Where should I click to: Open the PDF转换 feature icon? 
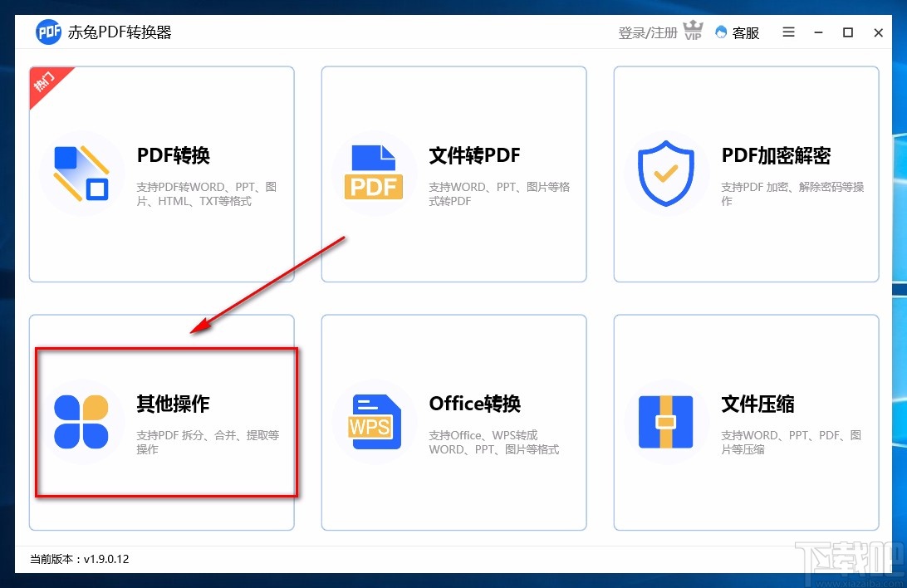click(x=81, y=173)
